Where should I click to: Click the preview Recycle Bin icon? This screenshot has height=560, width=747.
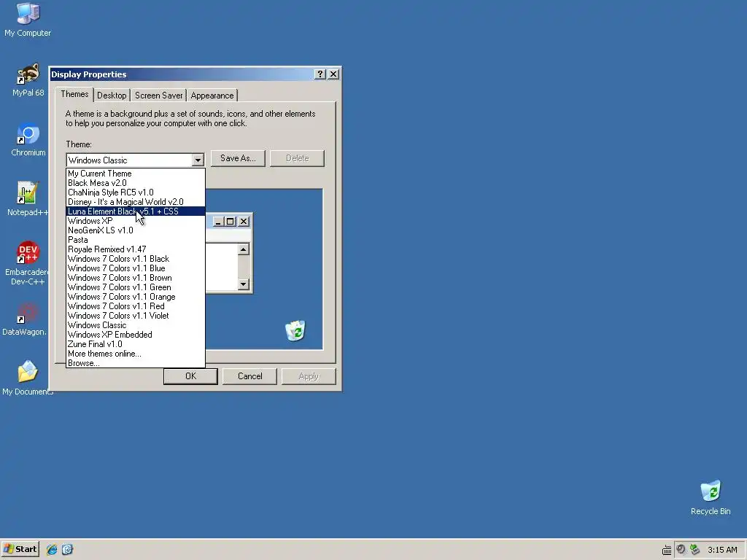(x=295, y=330)
